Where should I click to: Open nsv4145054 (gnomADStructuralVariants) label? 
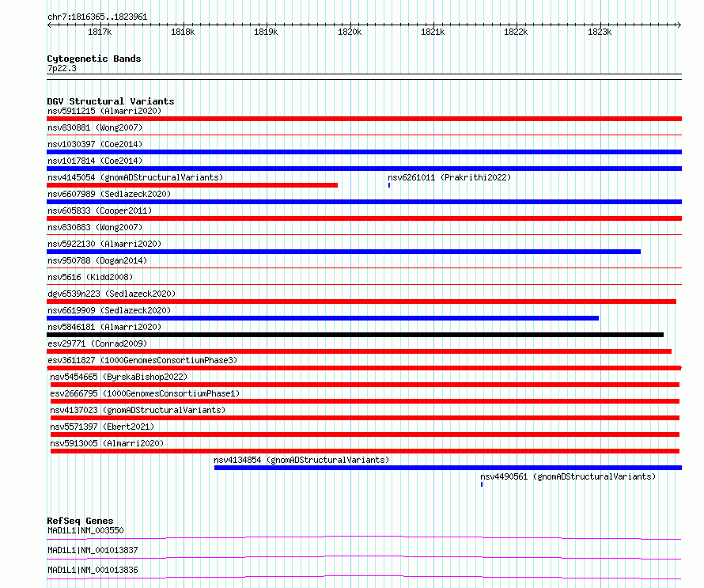click(135, 177)
